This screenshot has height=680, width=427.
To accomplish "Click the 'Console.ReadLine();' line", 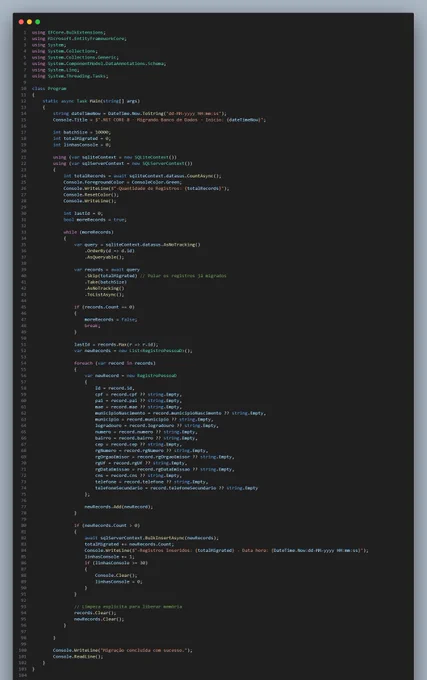I will point(78,657).
